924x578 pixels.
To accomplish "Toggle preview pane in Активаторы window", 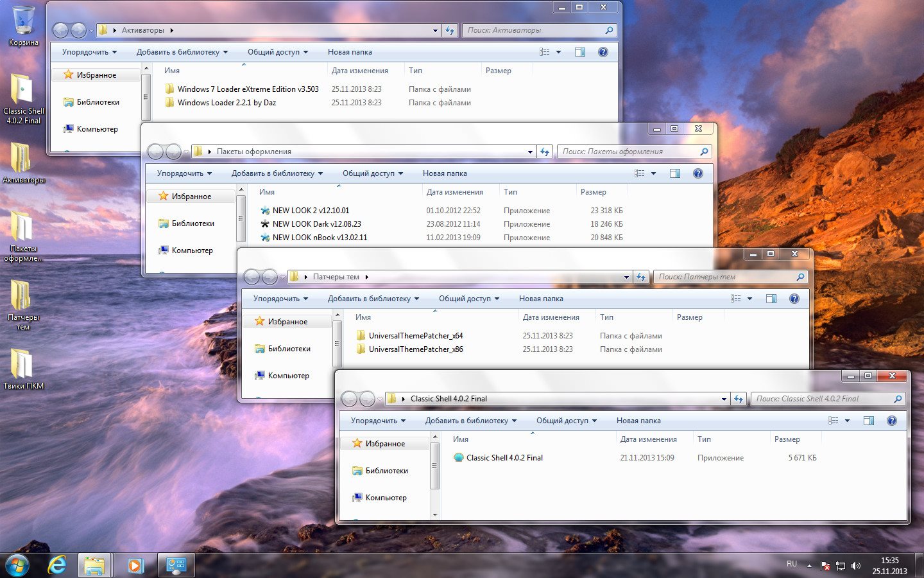I will pyautogui.click(x=580, y=52).
